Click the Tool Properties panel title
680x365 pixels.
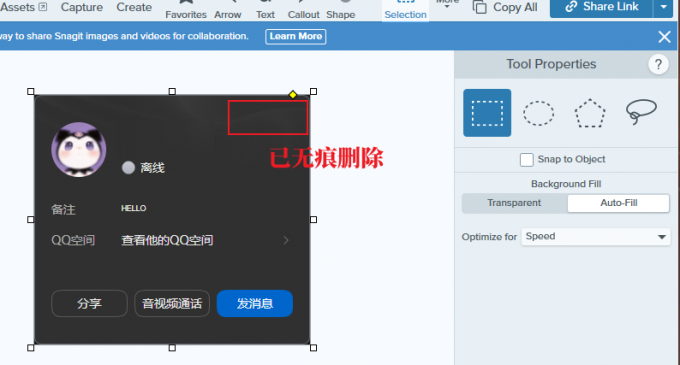click(551, 64)
